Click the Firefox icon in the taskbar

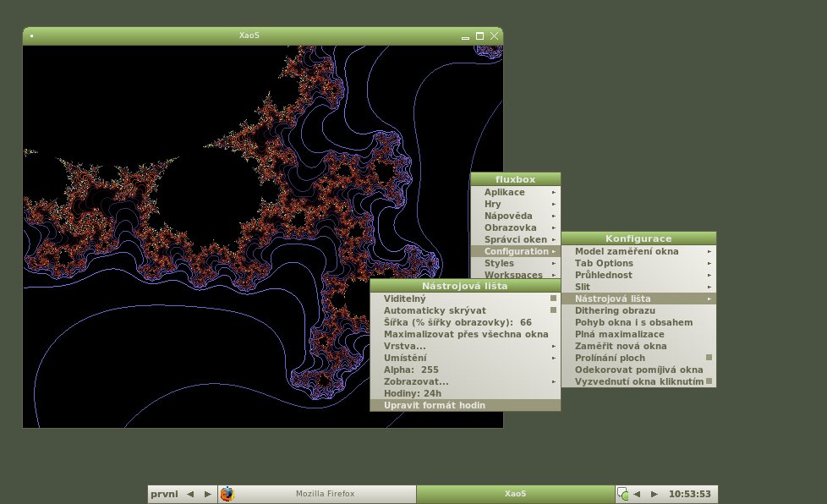pos(227,494)
